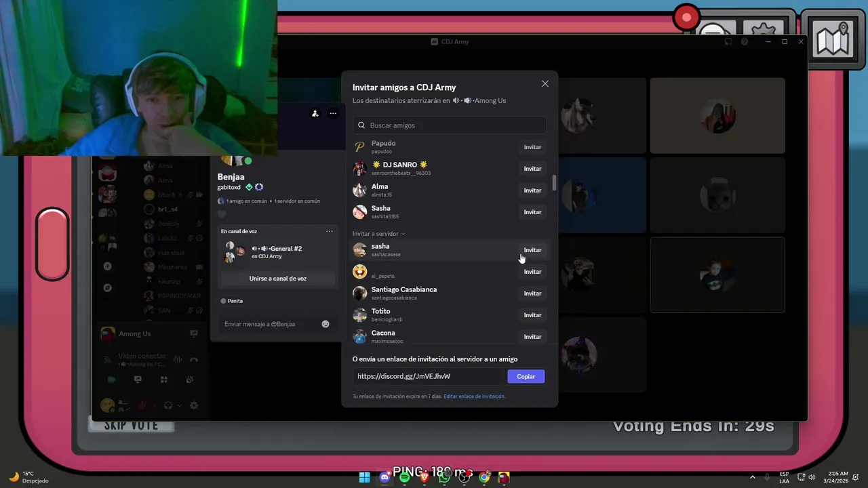This screenshot has height=488, width=868.
Task: Open the volume icon in system tray
Action: point(812,477)
